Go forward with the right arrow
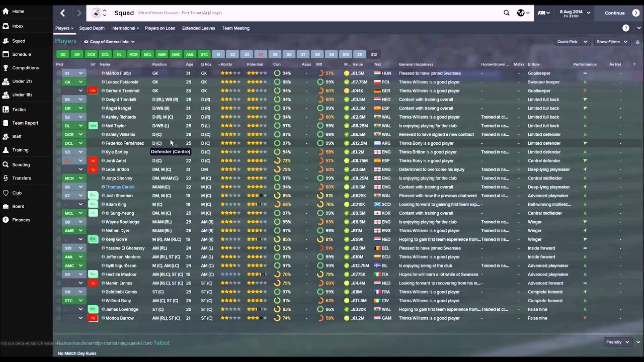The width and height of the screenshot is (644, 362). [x=79, y=13]
